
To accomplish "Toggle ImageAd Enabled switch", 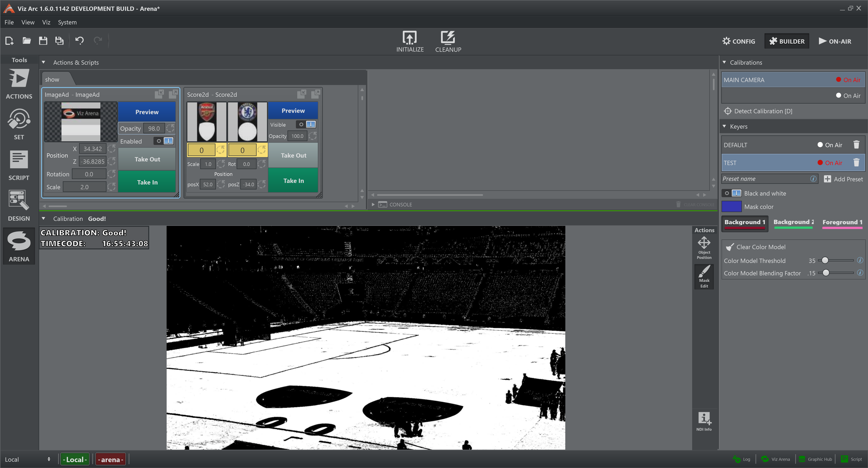I will coord(164,141).
